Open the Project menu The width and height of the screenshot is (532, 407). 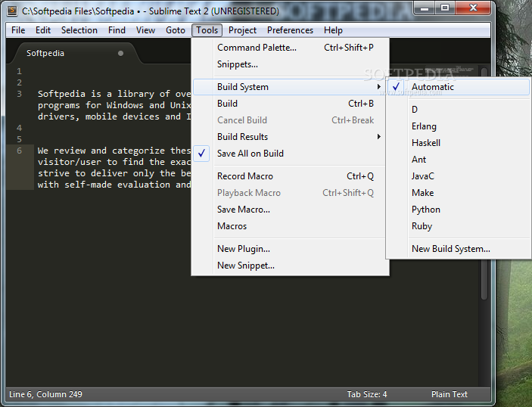[242, 30]
